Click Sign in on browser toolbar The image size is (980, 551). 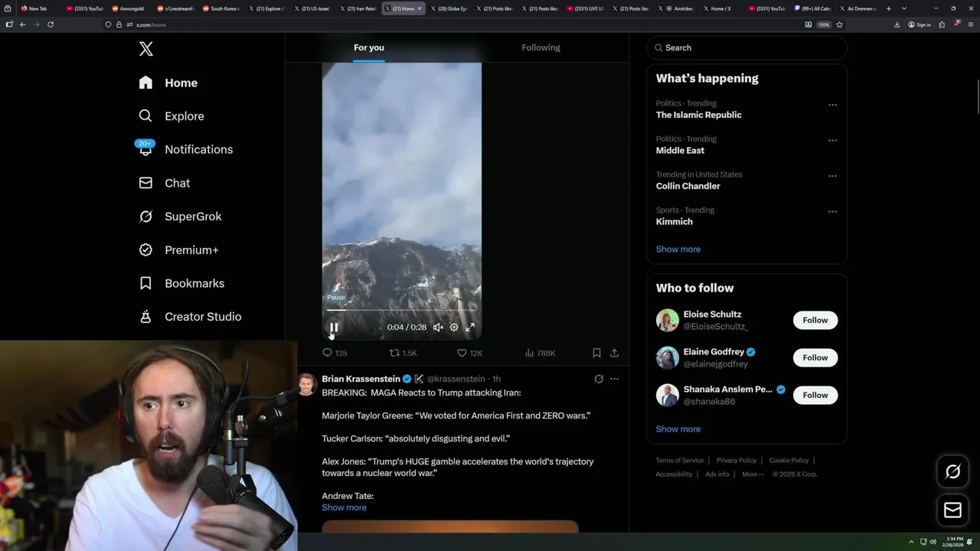920,24
